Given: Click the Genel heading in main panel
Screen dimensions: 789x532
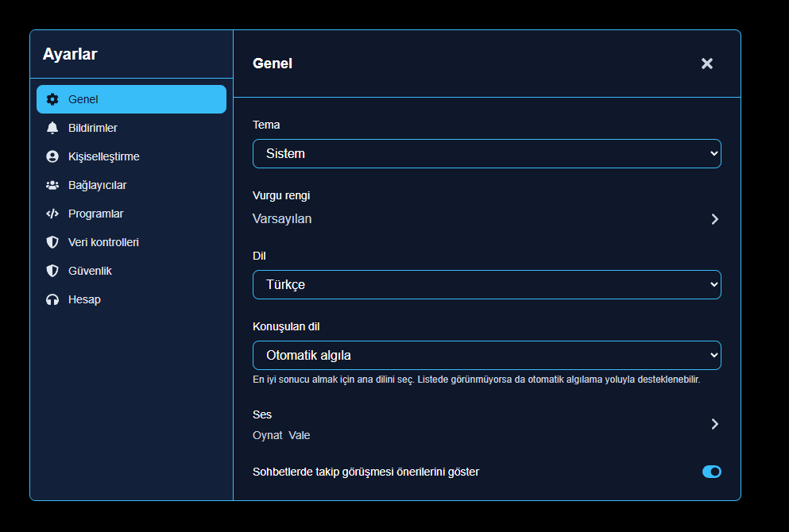Looking at the screenshot, I should point(273,64).
